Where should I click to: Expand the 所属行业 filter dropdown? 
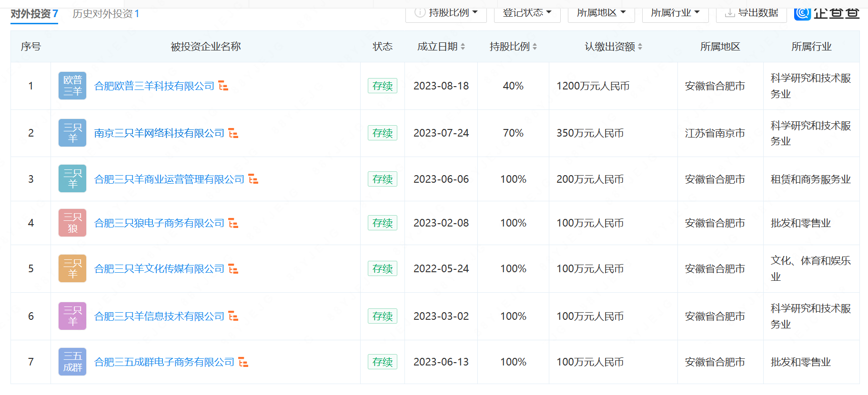tap(675, 13)
